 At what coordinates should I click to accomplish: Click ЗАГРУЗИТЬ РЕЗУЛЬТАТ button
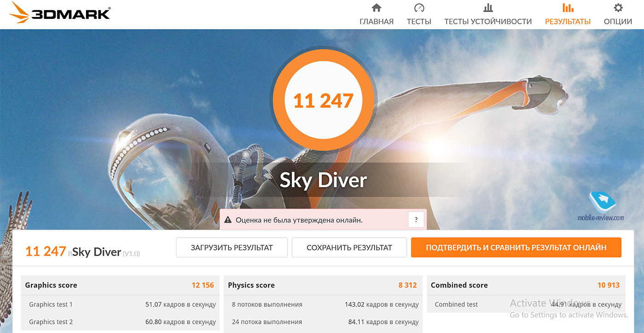pyautogui.click(x=232, y=247)
